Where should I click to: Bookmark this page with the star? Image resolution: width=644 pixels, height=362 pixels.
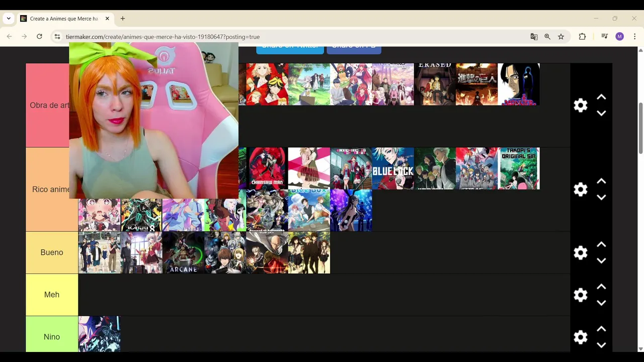click(x=561, y=37)
